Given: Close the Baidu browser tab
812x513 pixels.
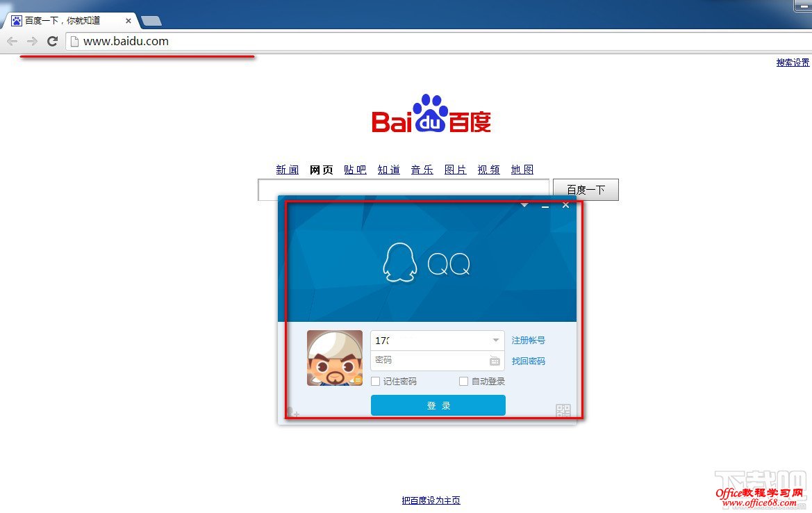Looking at the screenshot, I should (128, 22).
